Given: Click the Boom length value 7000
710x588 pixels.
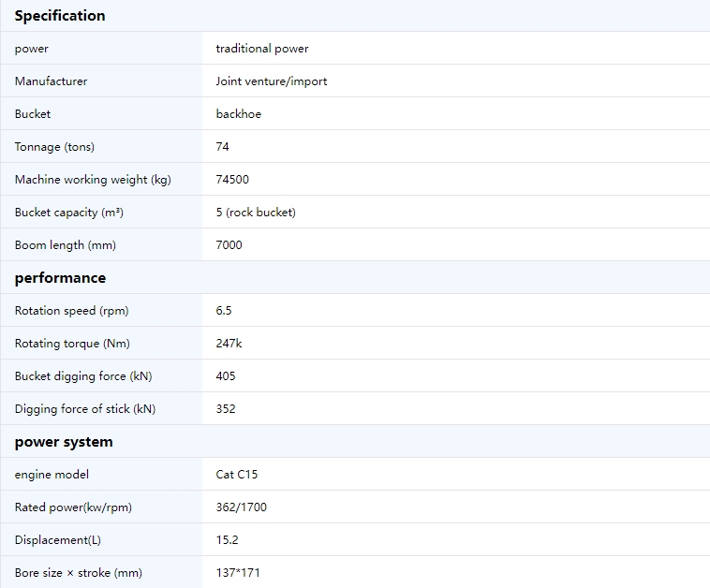Looking at the screenshot, I should point(229,245).
